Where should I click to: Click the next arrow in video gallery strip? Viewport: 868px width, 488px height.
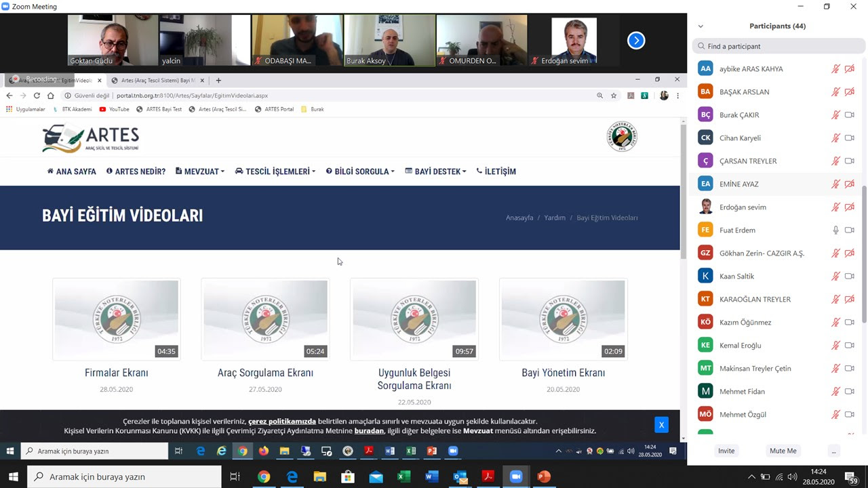[635, 41]
